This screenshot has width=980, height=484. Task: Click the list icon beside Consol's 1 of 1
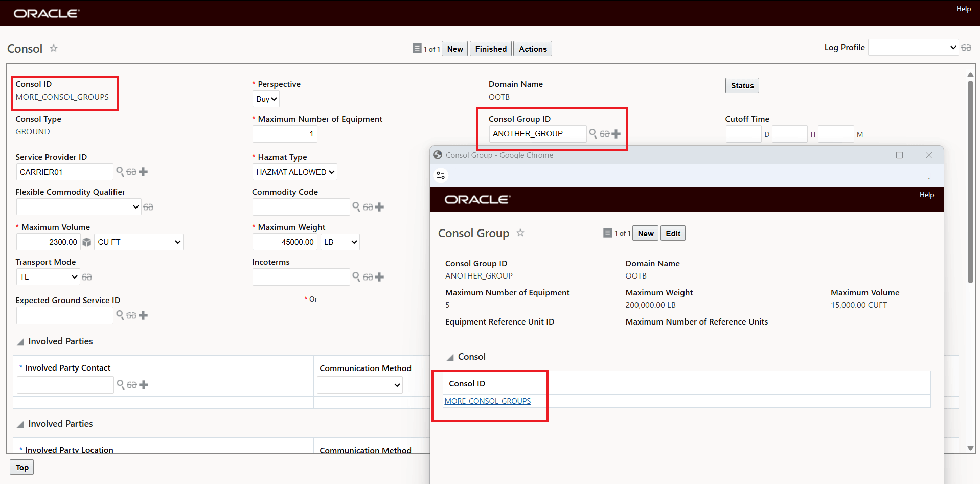coord(417,49)
